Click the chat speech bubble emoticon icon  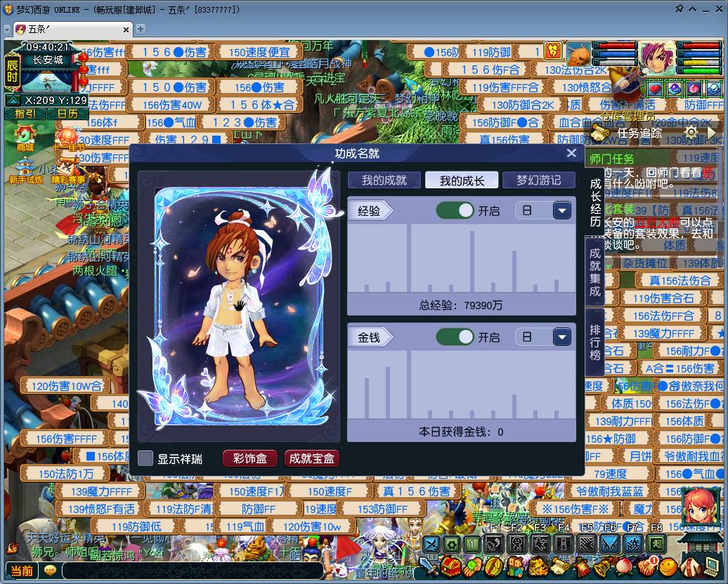(50, 571)
